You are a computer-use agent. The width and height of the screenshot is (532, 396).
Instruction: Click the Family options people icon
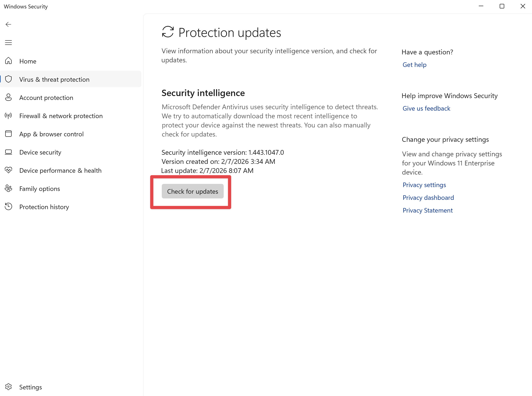point(8,188)
